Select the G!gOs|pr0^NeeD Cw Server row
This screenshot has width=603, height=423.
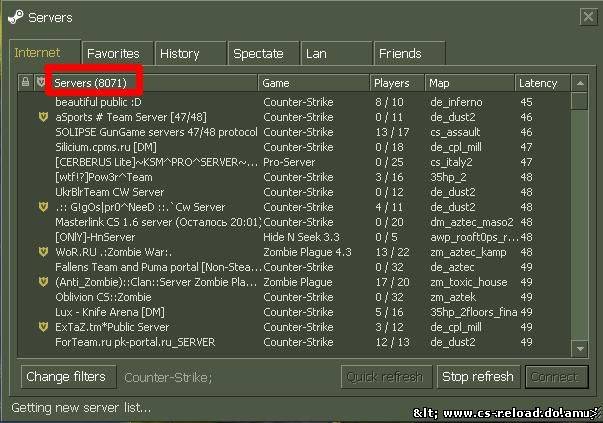(x=294, y=207)
